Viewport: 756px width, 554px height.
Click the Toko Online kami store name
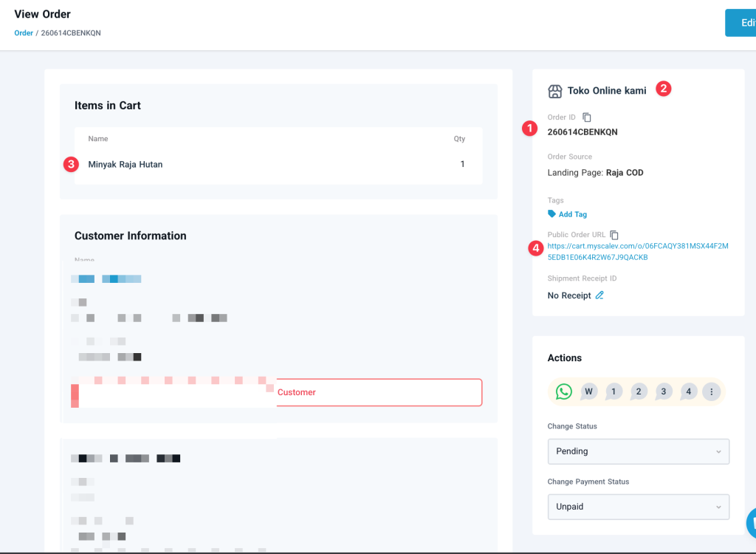(607, 91)
